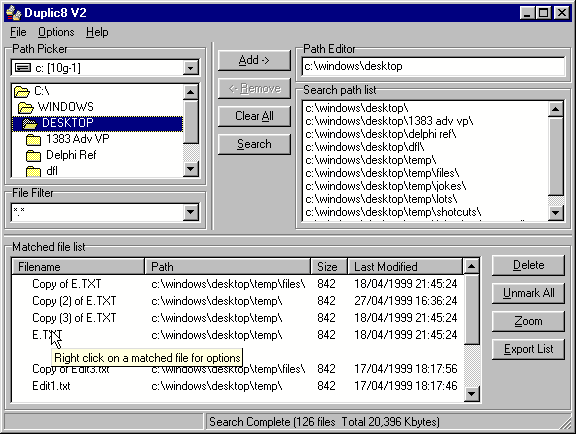Sort by Size column header
576x434 pixels.
(329, 267)
